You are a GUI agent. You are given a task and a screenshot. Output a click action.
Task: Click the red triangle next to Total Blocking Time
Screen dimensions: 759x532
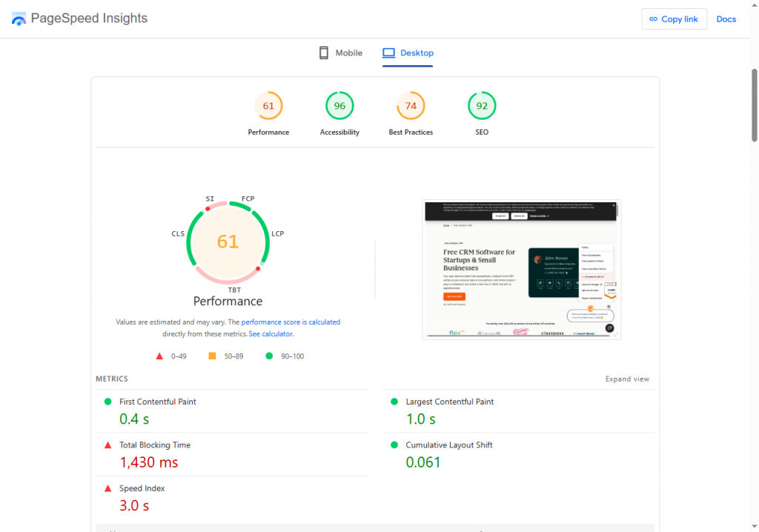tap(107, 445)
